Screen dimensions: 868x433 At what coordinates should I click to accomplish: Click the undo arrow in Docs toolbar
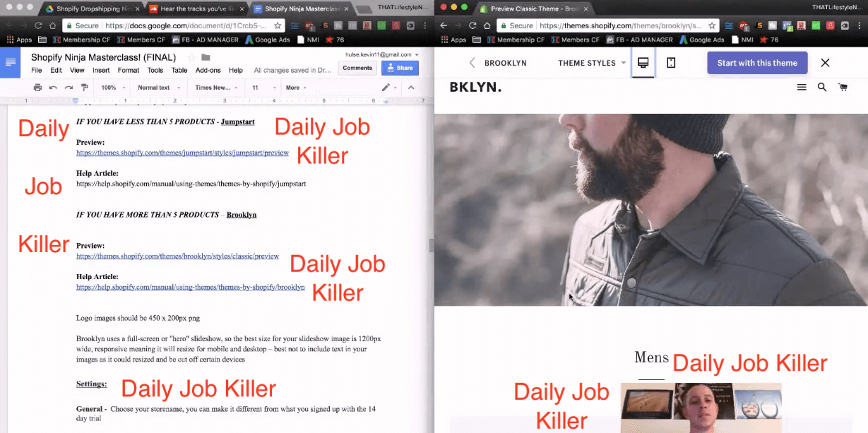coord(53,88)
